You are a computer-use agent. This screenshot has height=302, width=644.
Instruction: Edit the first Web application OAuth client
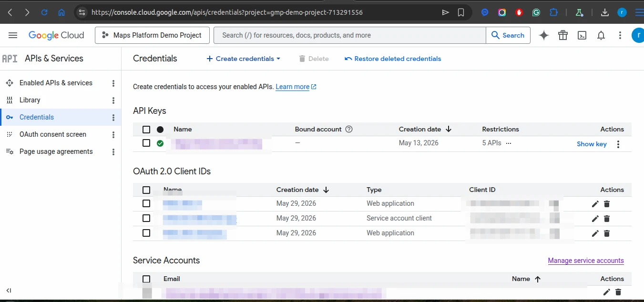click(595, 204)
